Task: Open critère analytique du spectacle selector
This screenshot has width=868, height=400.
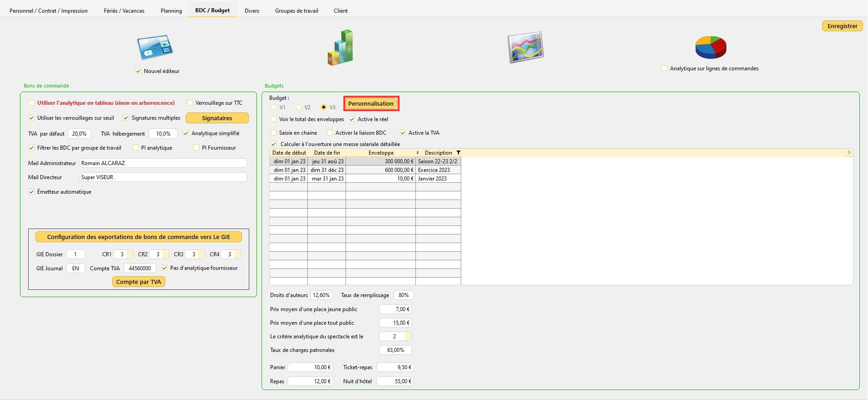Action: point(408,337)
